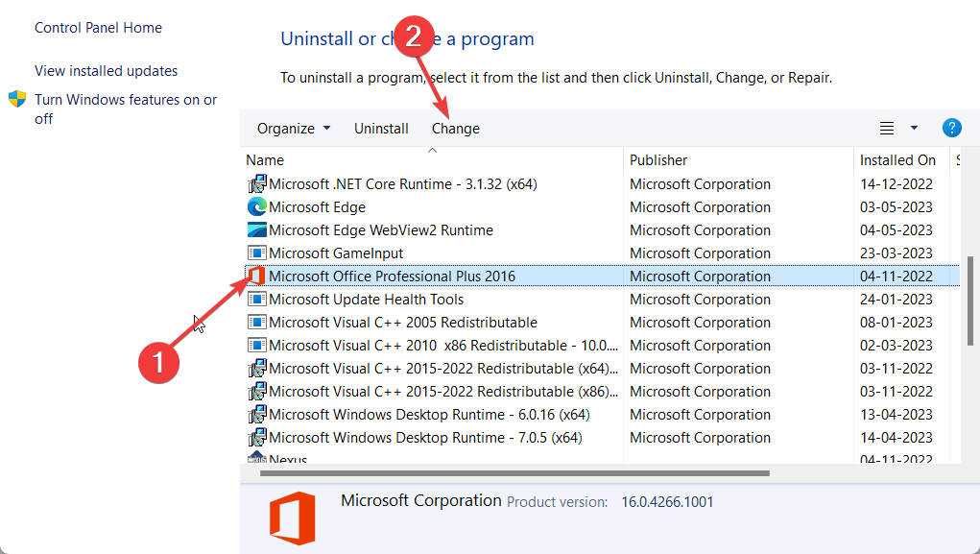This screenshot has width=980, height=554.
Task: Sort list by the Name column header
Action: (265, 160)
